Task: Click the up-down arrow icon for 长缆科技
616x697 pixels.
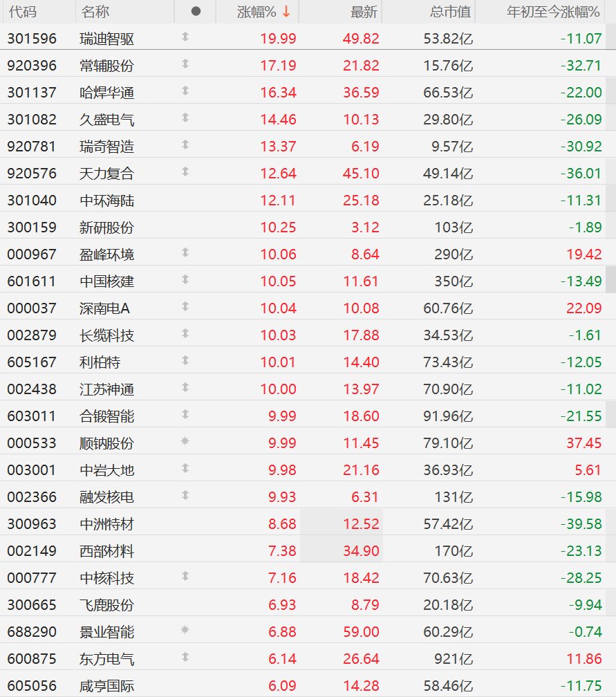Action: 185,333
